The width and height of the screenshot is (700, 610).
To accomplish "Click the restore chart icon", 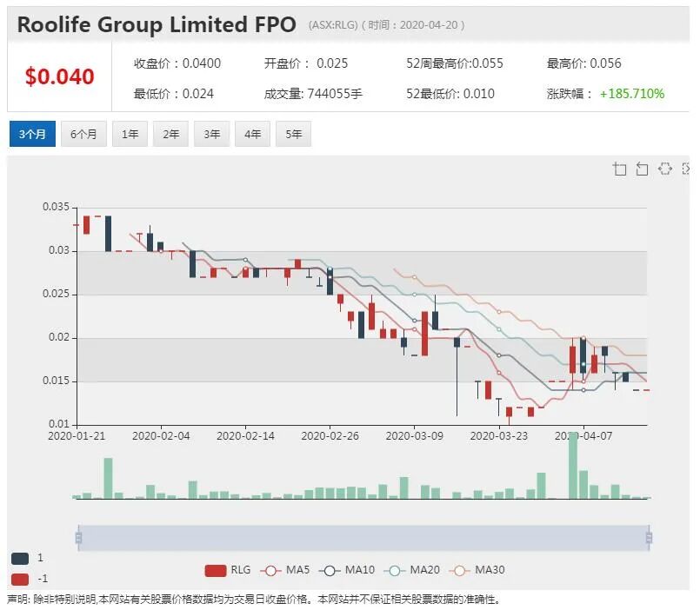I will (x=665, y=169).
